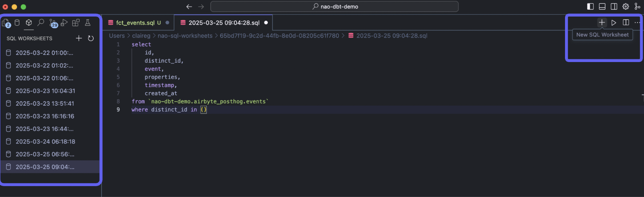Open Source Control with 29 changes

(53, 23)
